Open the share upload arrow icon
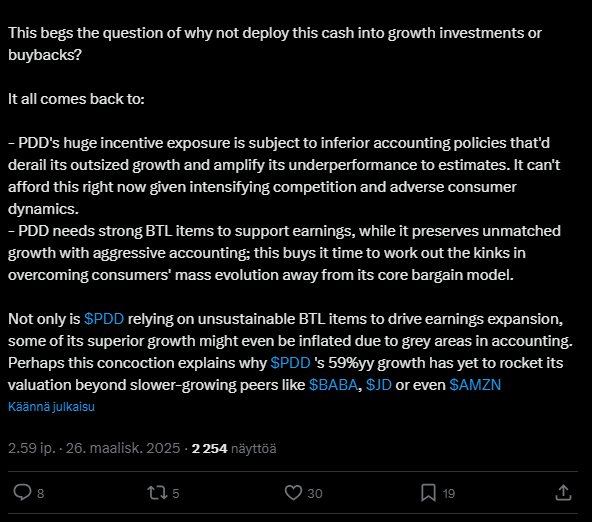The image size is (592, 522). click(563, 493)
